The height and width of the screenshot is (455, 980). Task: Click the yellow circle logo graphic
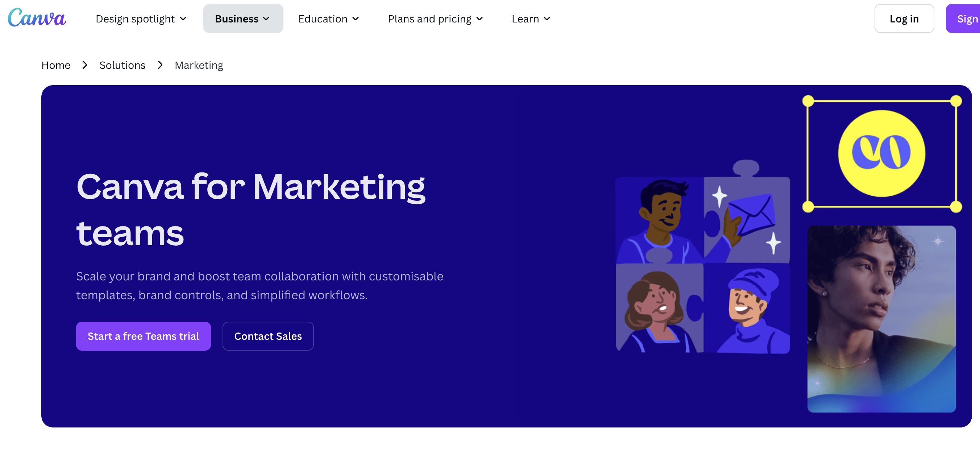[x=881, y=153]
